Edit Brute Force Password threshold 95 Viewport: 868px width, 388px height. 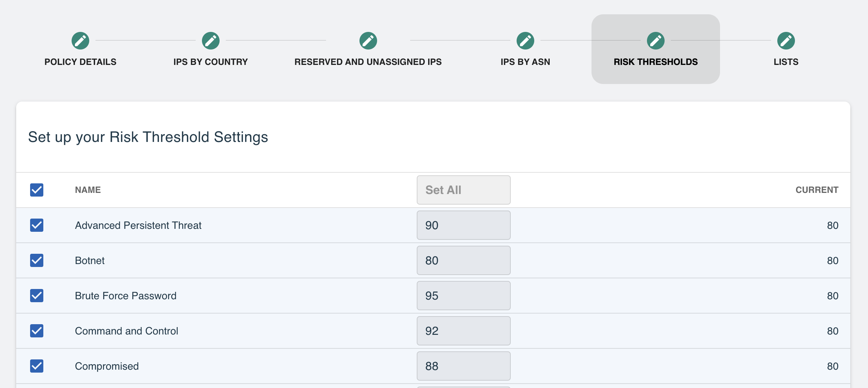tap(464, 296)
